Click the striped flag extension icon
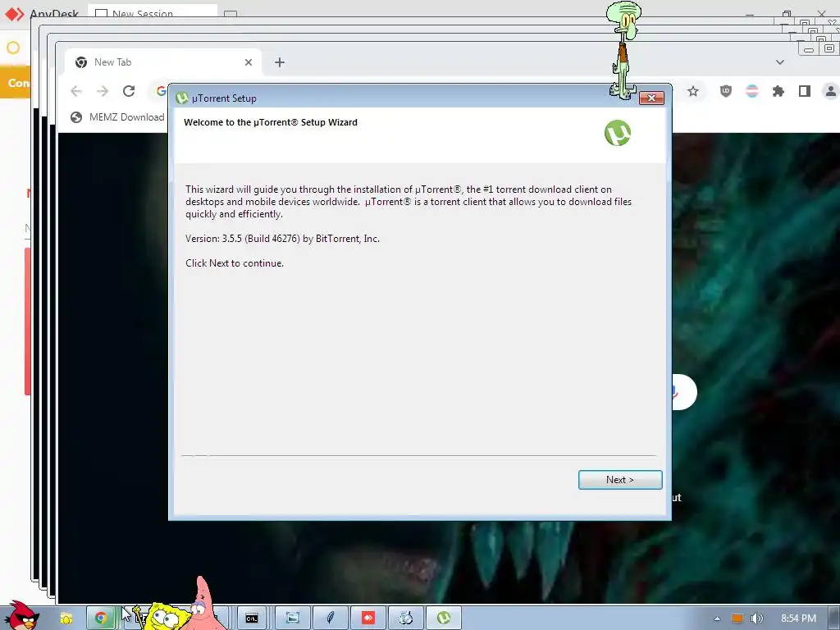Image resolution: width=840 pixels, height=630 pixels. (x=751, y=91)
